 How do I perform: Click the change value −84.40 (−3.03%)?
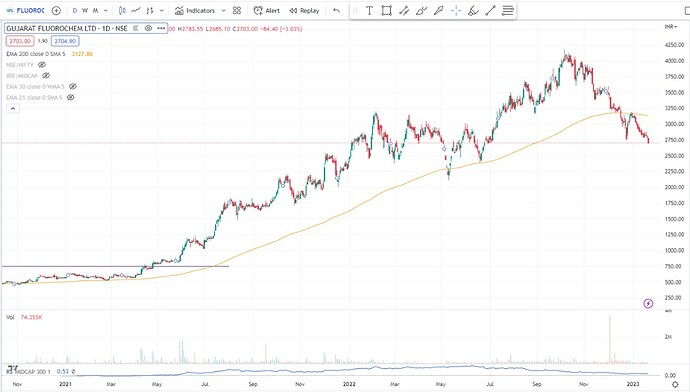point(281,29)
